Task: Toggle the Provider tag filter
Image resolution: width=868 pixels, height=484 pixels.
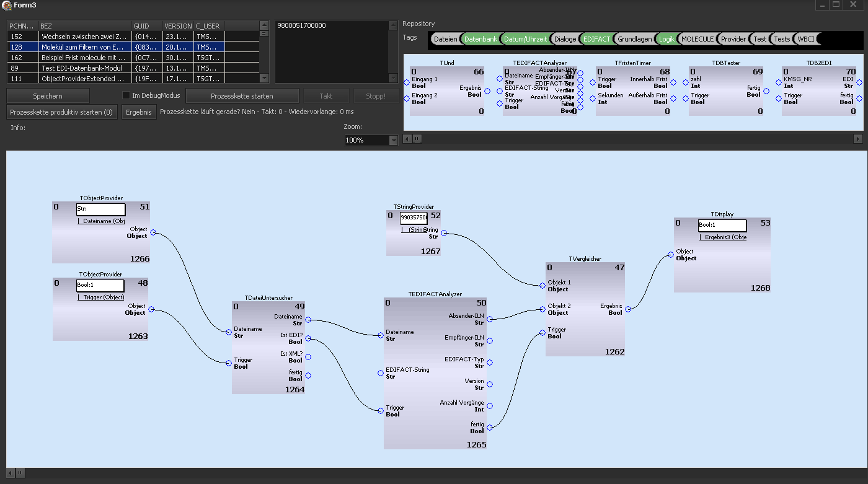Action: pos(733,39)
